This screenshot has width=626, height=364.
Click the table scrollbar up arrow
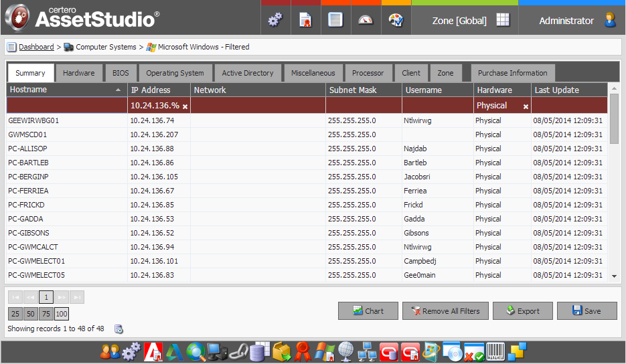[x=615, y=88]
